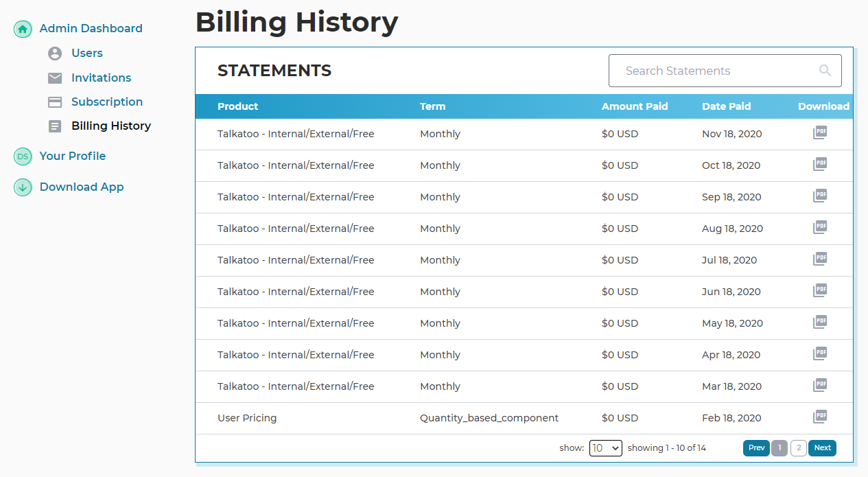Click the Product column header
Screen dimensions: 868x477
[x=238, y=106]
